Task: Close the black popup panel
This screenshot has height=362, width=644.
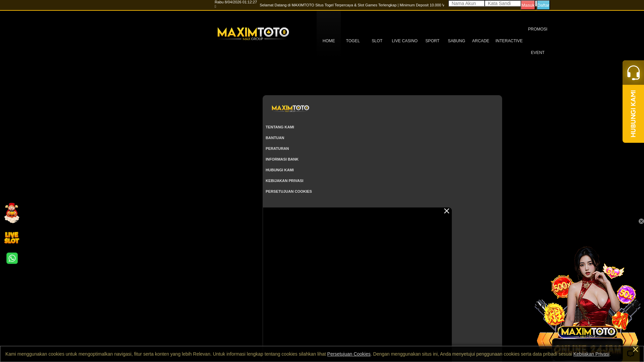Action: point(446,211)
